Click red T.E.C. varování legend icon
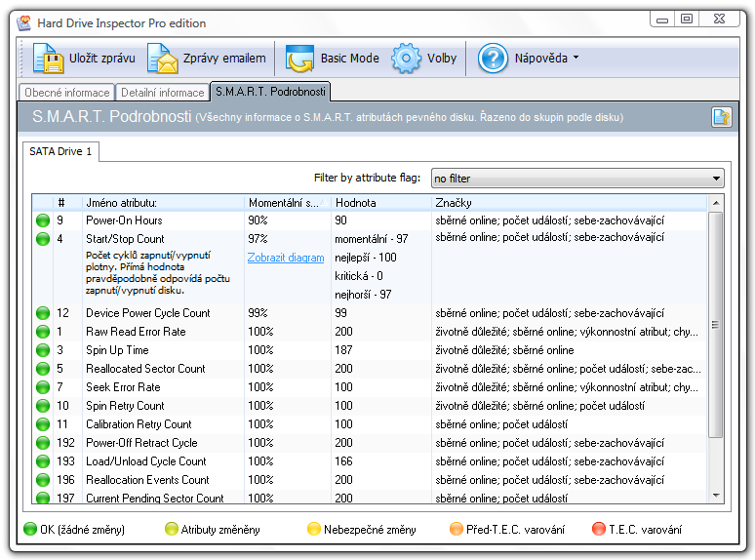This screenshot has height=560, width=755. pos(599,529)
